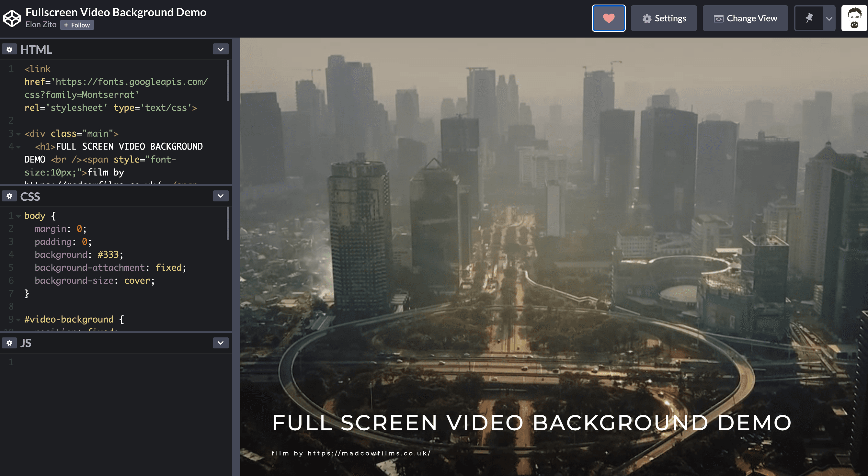Open the dropdown next to the pin button
Image resolution: width=868 pixels, height=476 pixels.
click(x=828, y=18)
